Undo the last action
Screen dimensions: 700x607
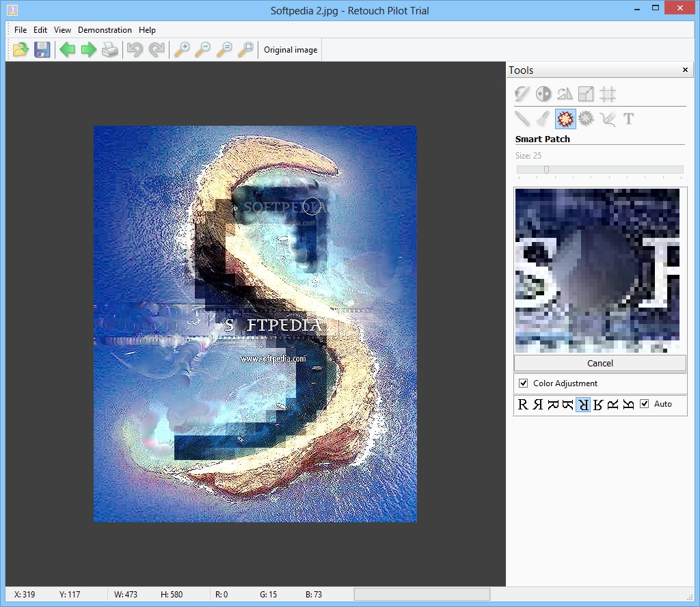[135, 49]
